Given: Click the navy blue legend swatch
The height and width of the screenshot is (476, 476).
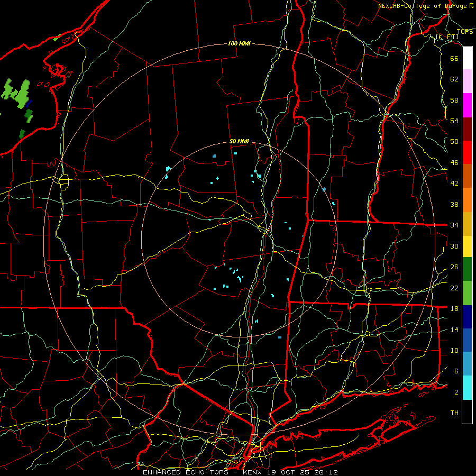Looking at the screenshot, I should tap(467, 317).
